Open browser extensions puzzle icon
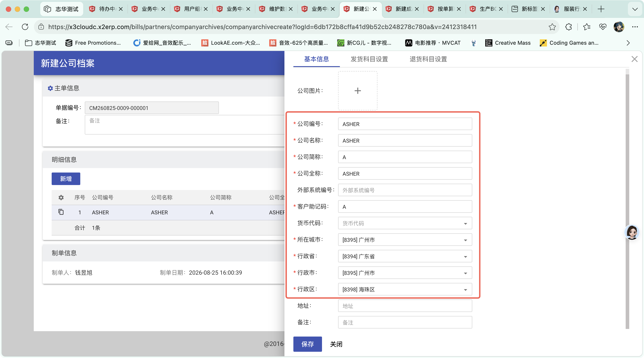The width and height of the screenshot is (644, 358). 568,27
